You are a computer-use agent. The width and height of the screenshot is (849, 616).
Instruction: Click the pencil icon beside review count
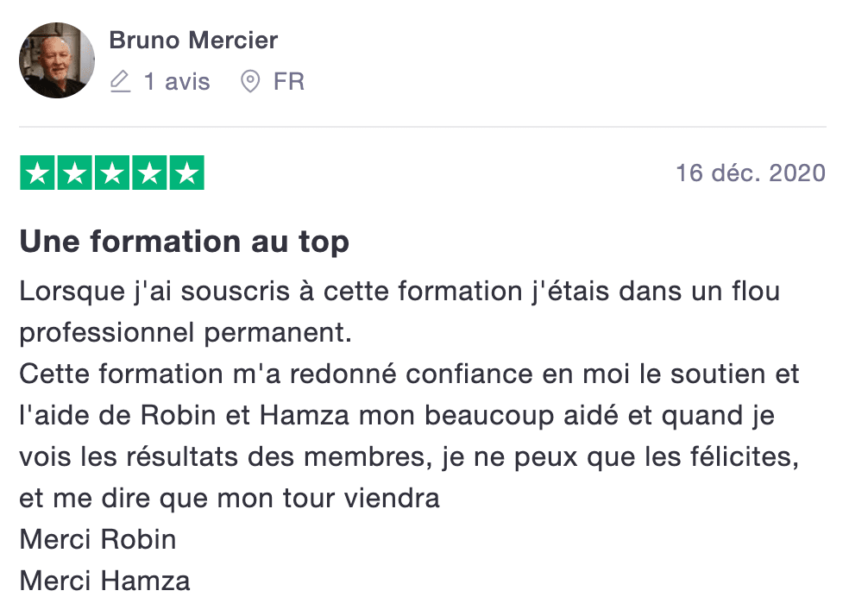tap(121, 82)
